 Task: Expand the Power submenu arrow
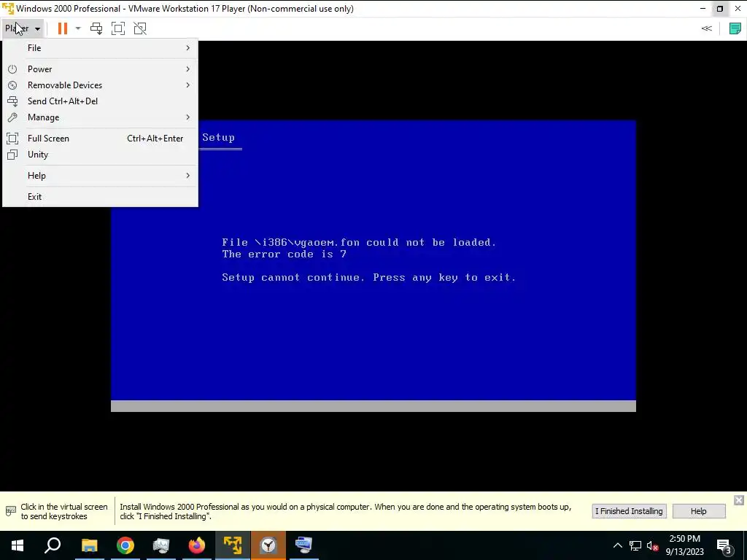click(187, 69)
